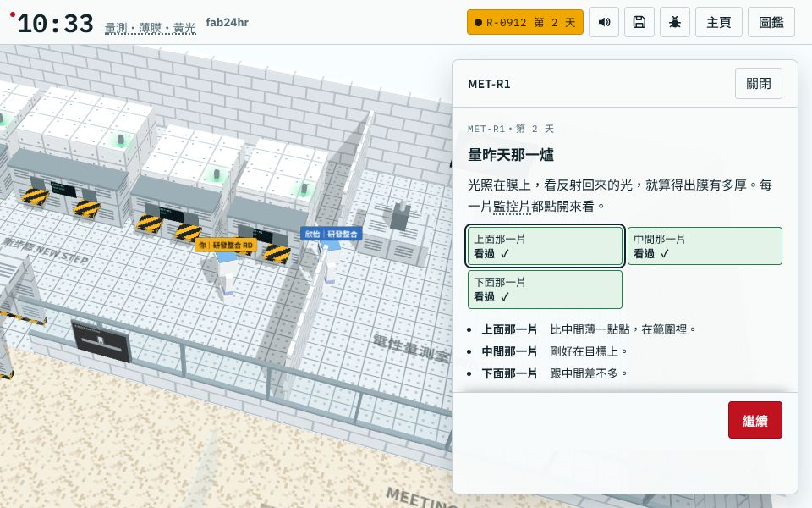
Task: Open the 圖鑑 encyclopedia
Action: 771,22
